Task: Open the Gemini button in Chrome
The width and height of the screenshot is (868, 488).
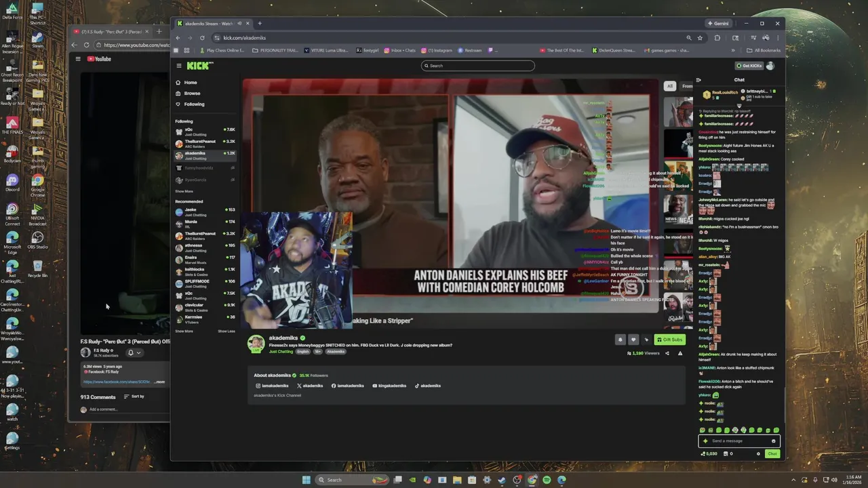Action: (718, 24)
